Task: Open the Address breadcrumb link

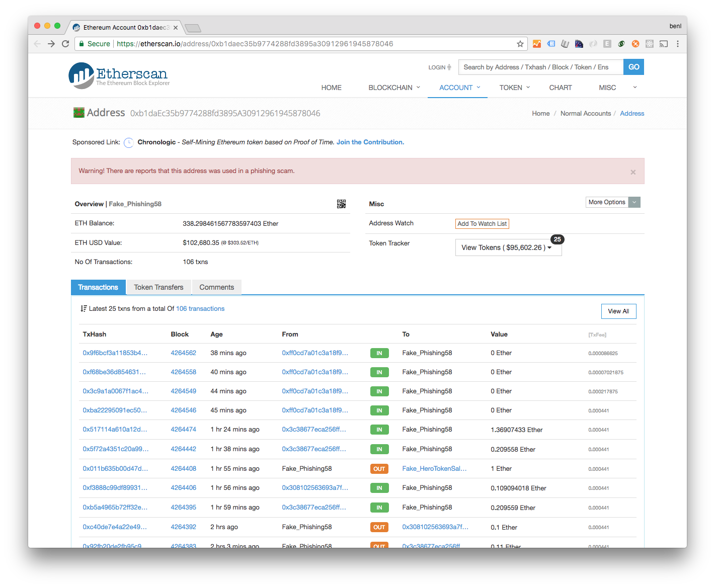Action: (632, 114)
